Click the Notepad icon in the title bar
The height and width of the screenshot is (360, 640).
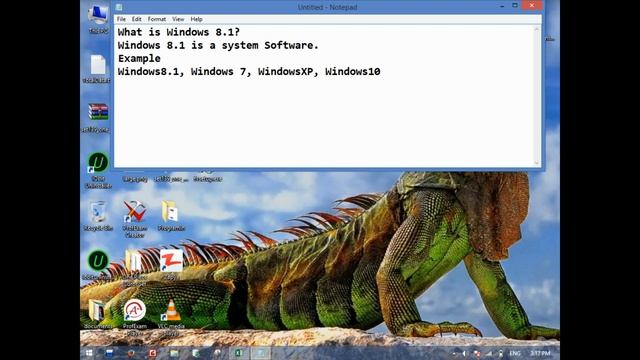tap(119, 7)
